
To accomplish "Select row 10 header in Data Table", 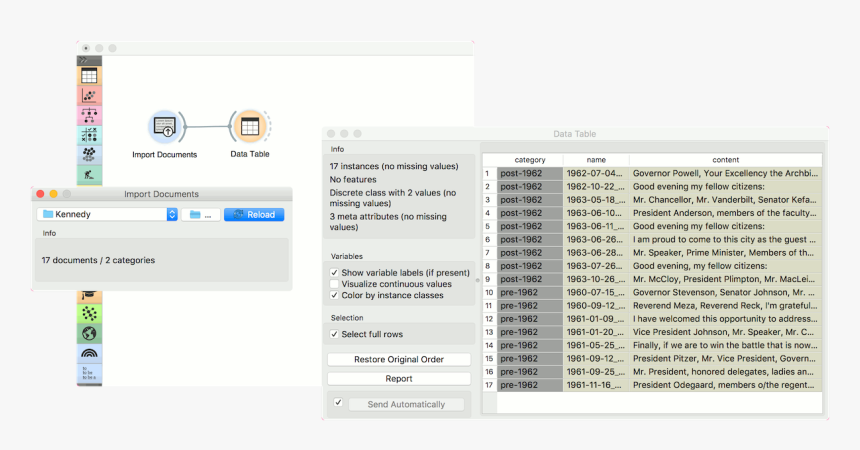I will pos(489,292).
